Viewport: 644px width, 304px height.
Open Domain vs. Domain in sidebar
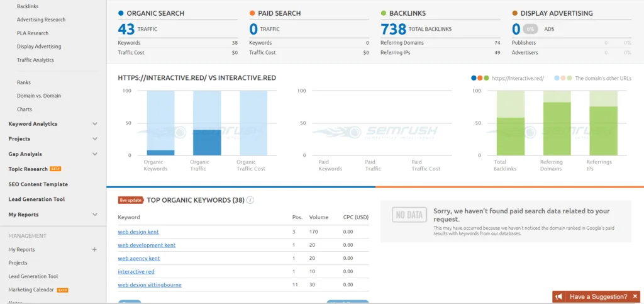(39, 96)
